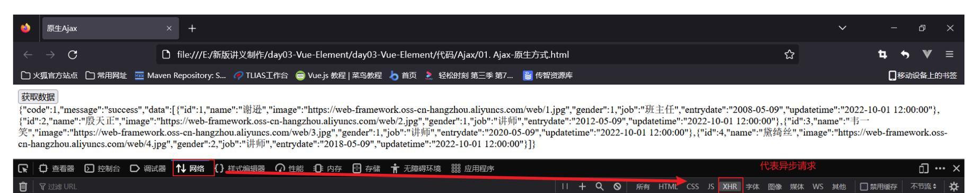This screenshot has width=980, height=193.
Task: Filter requests by WS
Action: [818, 187]
